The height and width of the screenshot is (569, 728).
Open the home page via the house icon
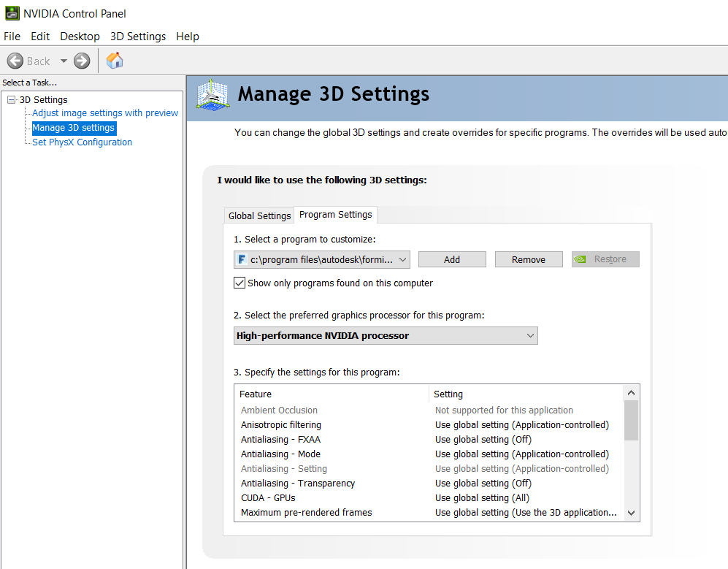pyautogui.click(x=114, y=60)
